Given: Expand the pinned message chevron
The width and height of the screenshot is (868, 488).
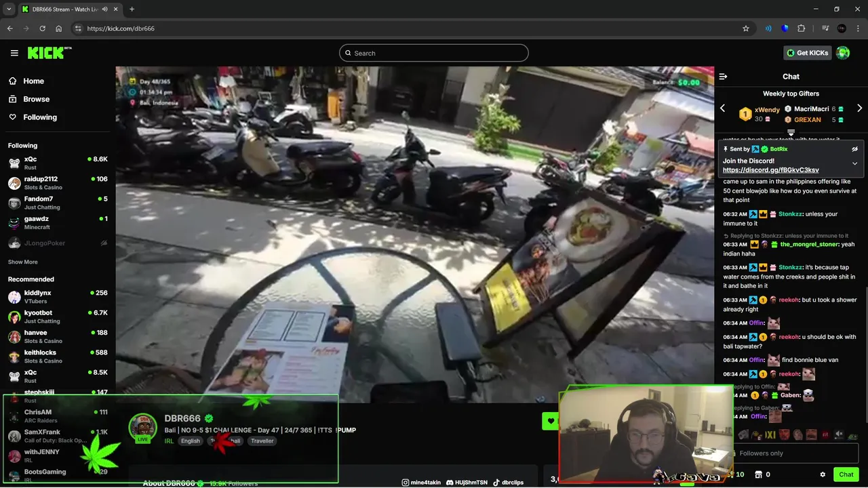Looking at the screenshot, I should pyautogui.click(x=854, y=163).
